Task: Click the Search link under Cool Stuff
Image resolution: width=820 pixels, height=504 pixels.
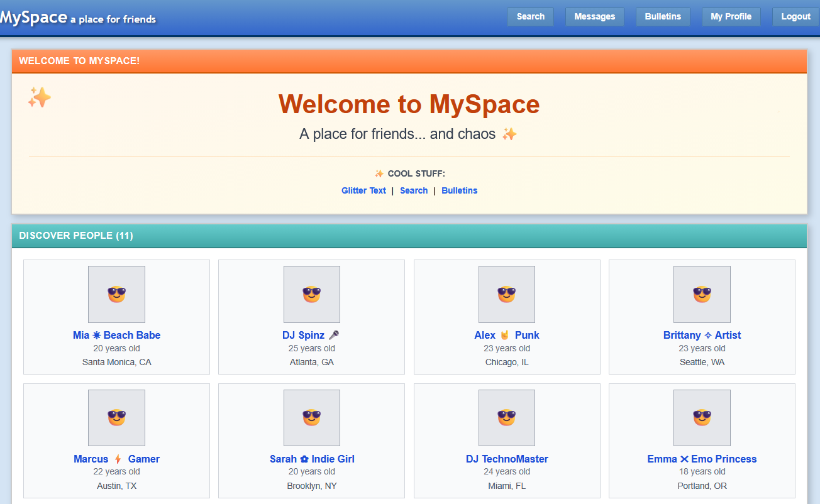Action: tap(413, 190)
